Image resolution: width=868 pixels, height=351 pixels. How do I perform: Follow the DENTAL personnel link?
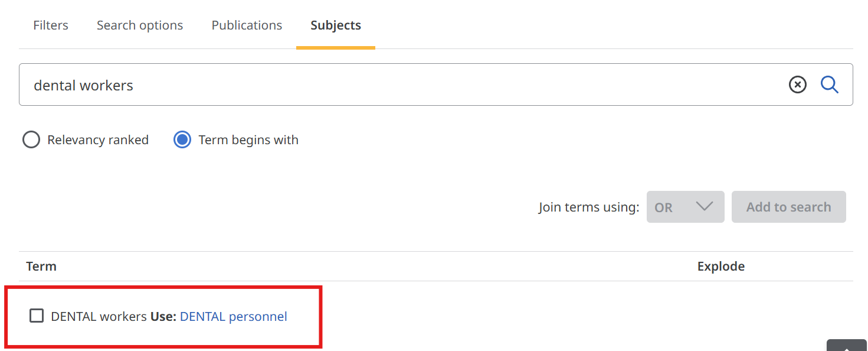pos(234,317)
